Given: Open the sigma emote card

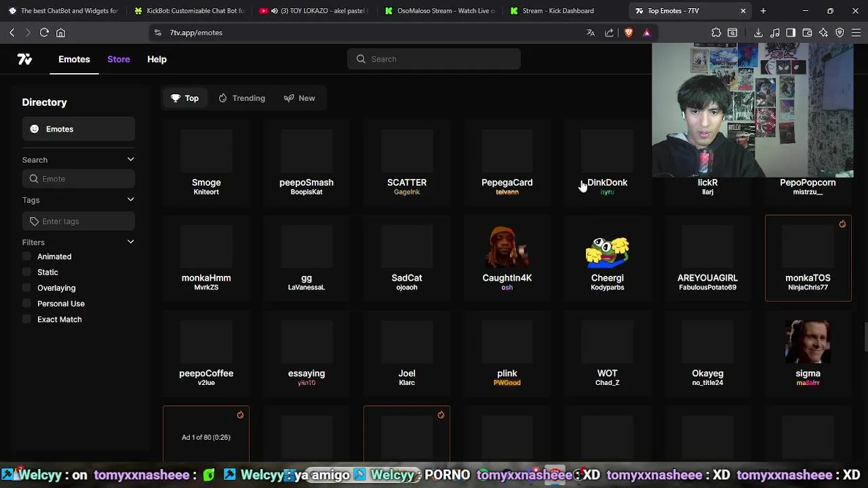Looking at the screenshot, I should coord(808,354).
